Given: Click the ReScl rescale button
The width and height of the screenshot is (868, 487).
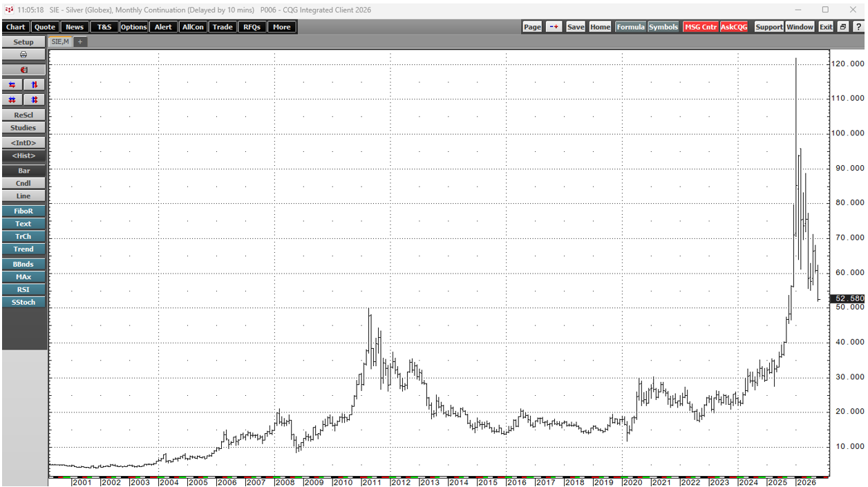Looking at the screenshot, I should tap(23, 115).
